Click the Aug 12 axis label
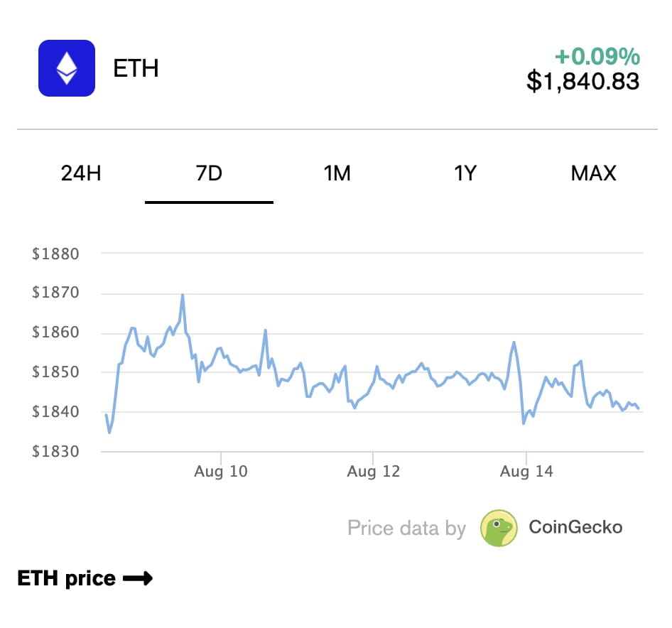 (x=373, y=470)
